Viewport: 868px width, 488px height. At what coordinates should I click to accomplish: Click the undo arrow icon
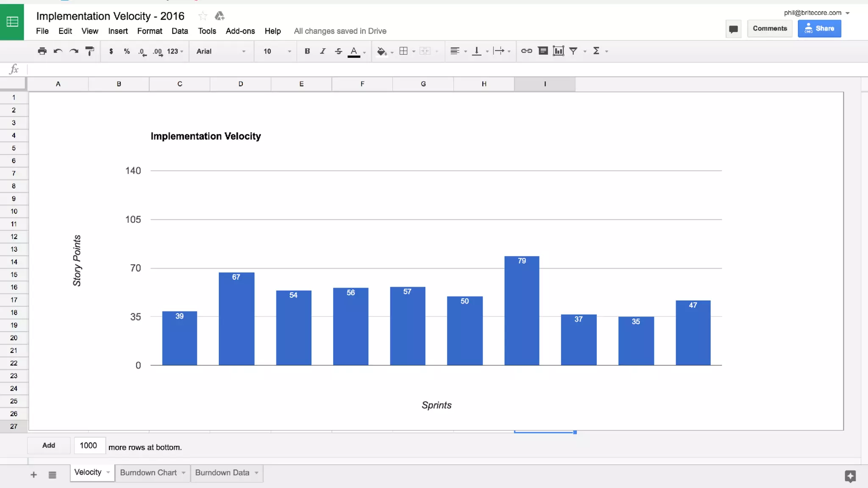(58, 51)
